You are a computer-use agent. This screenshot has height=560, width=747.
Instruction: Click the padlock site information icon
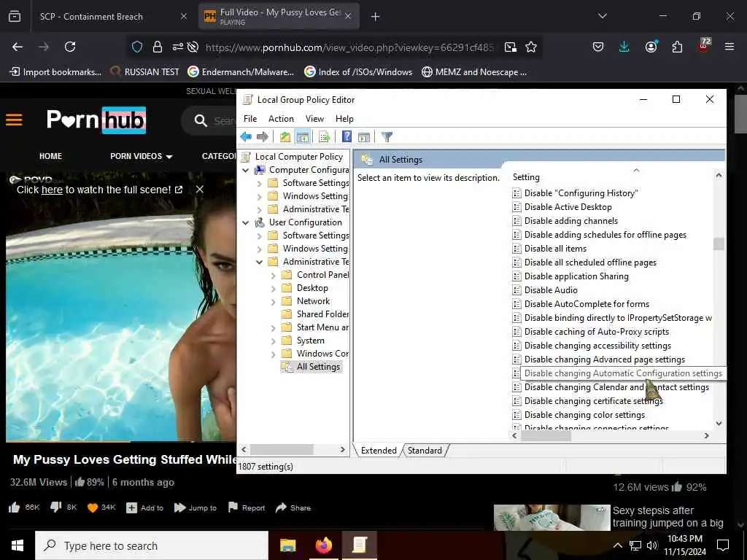pyautogui.click(x=158, y=47)
